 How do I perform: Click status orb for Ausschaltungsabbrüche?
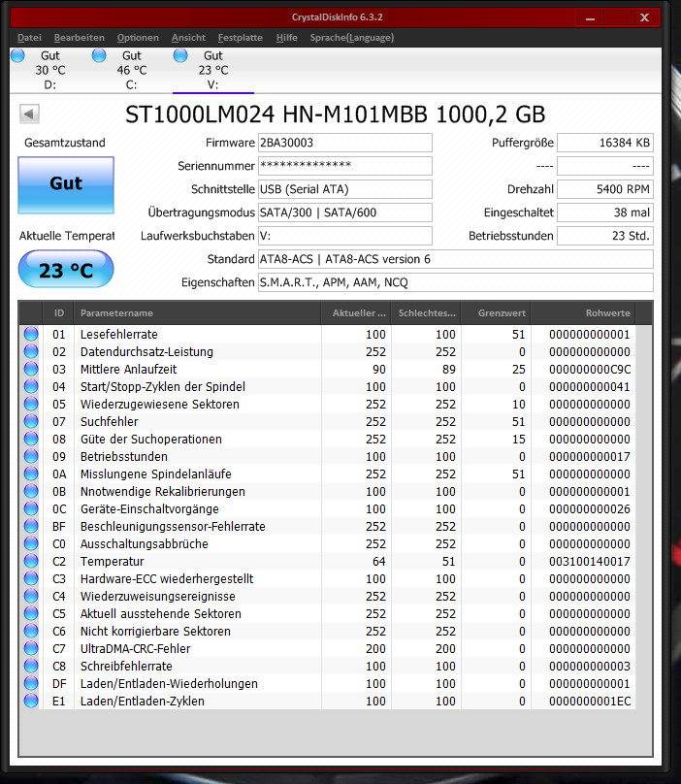point(31,543)
